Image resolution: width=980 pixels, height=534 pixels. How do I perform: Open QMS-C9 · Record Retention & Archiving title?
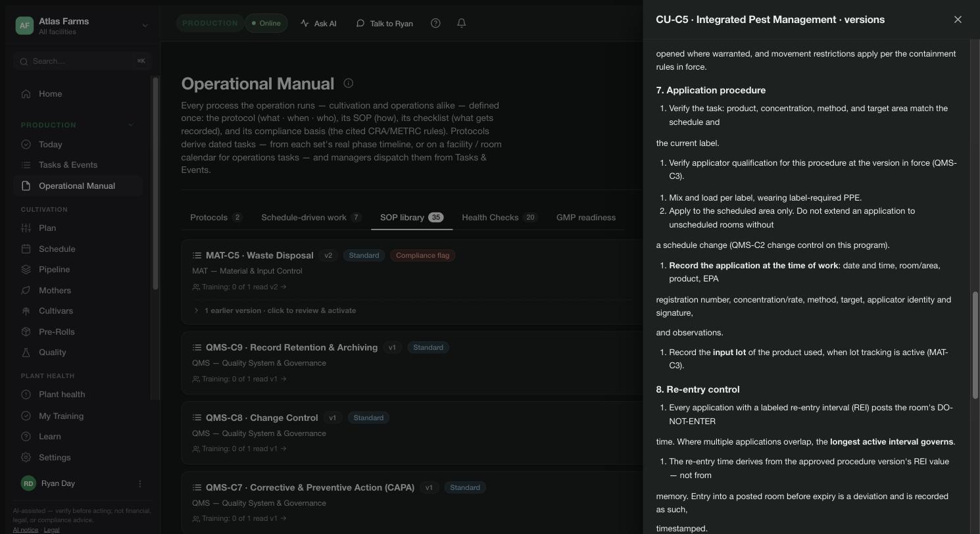pos(291,348)
